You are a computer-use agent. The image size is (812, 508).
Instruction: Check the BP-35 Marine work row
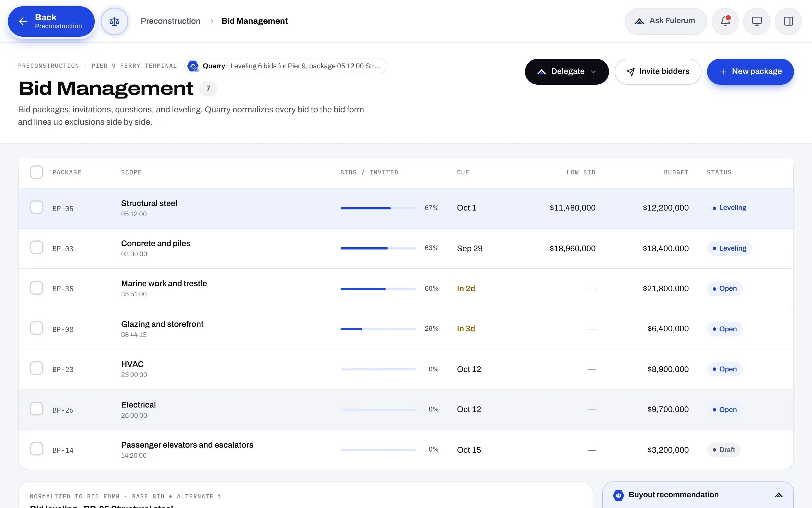click(37, 288)
